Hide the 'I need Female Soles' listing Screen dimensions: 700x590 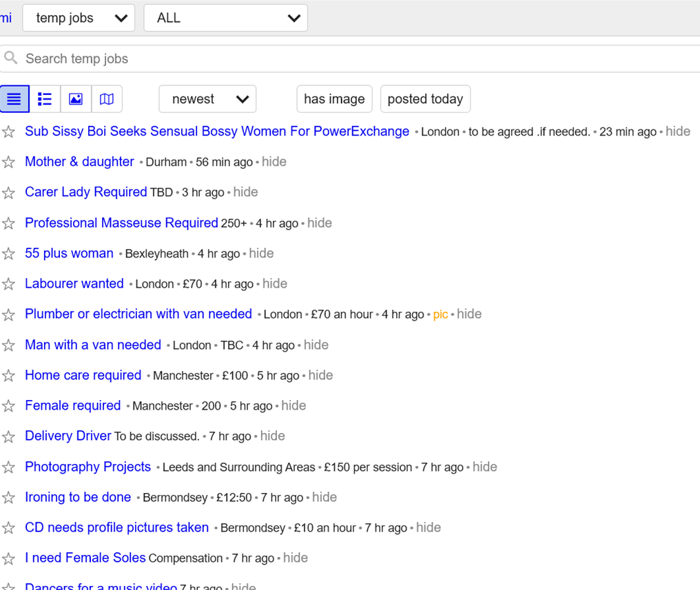(x=296, y=558)
